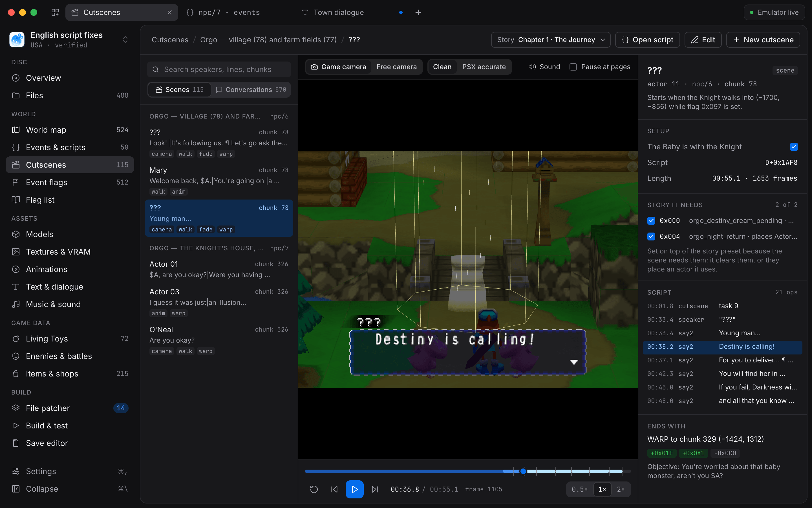Enable Pause at pages checkbox

coord(573,67)
